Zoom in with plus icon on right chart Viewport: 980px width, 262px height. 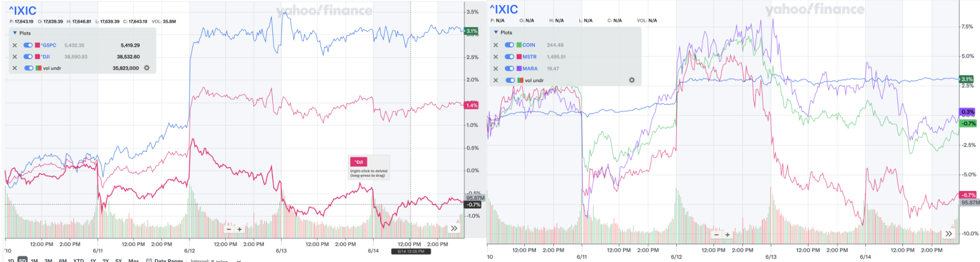[727, 234]
